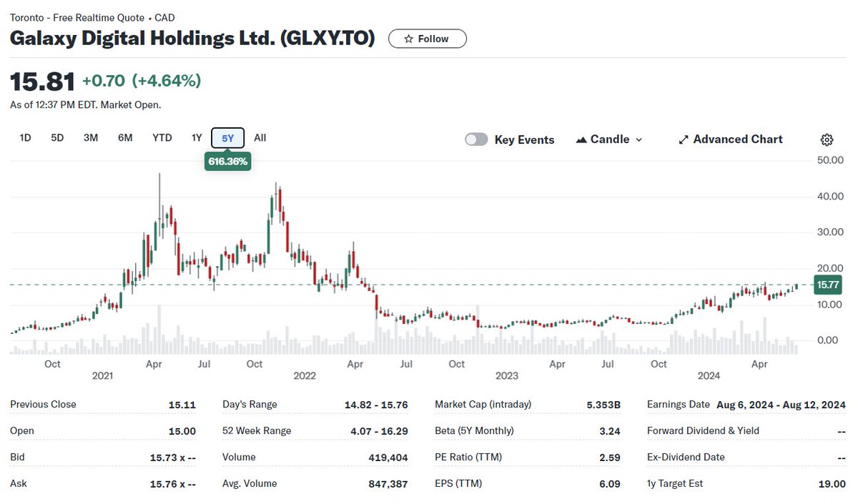Click the Forward Dividend & Yield label
Image resolution: width=858 pixels, height=504 pixels.
point(703,430)
